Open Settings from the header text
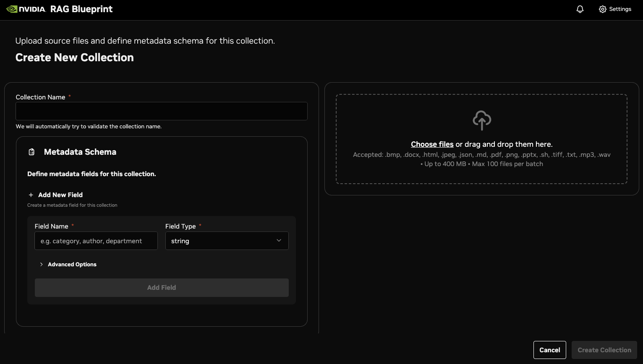 pos(620,9)
